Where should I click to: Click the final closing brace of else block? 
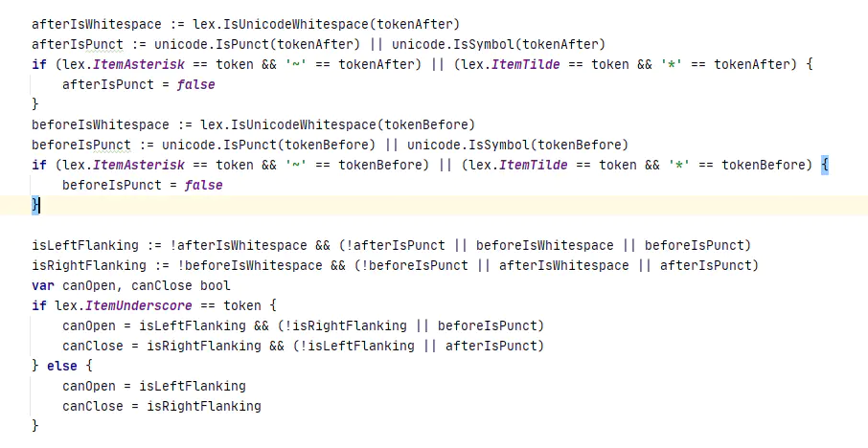(35, 425)
